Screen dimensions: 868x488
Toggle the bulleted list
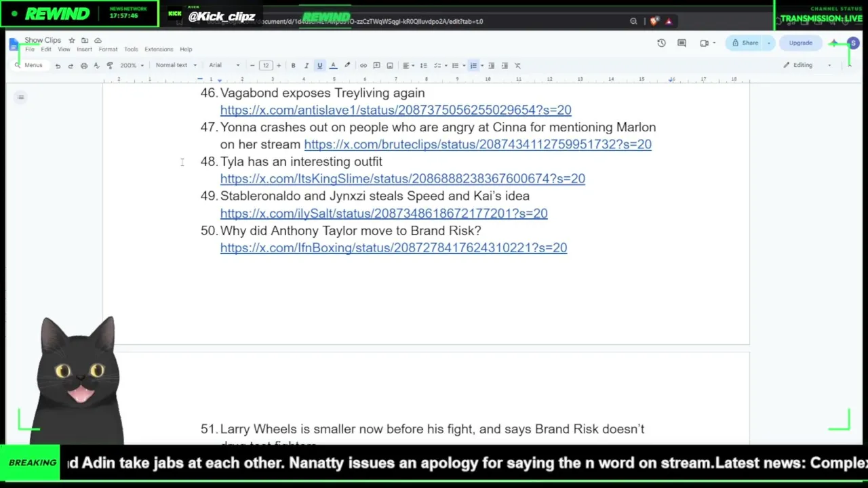click(455, 66)
